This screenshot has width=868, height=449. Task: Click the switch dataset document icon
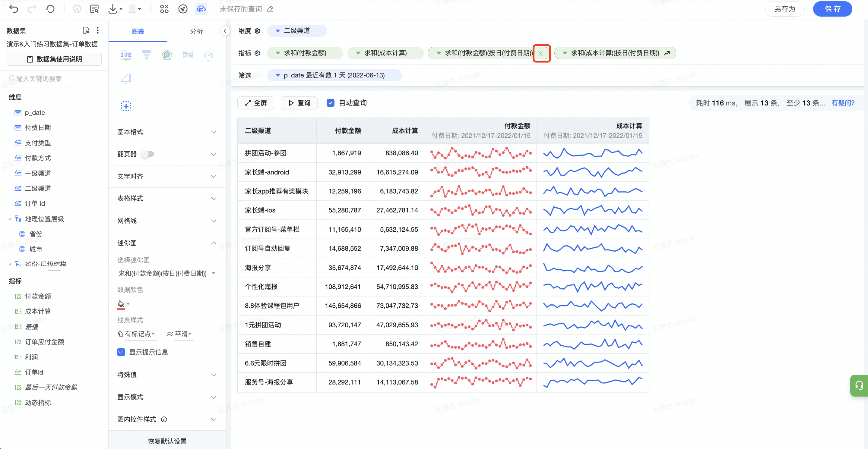pyautogui.click(x=86, y=31)
